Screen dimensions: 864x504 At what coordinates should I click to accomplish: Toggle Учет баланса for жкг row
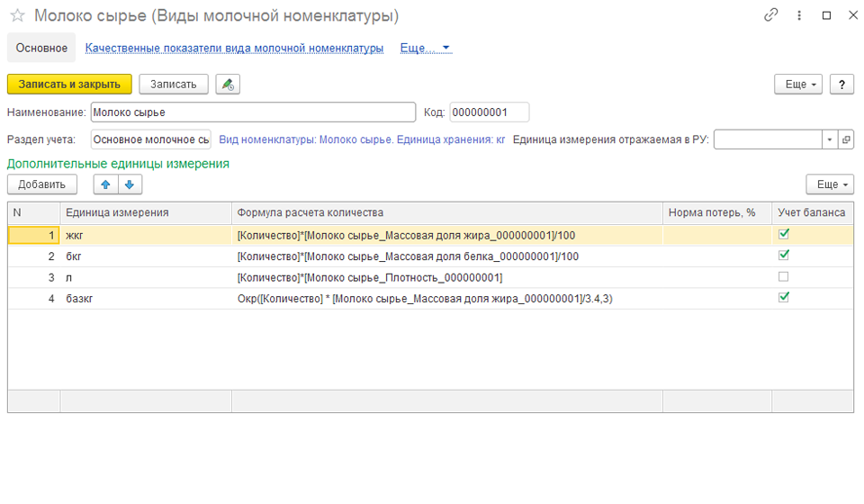(x=784, y=235)
